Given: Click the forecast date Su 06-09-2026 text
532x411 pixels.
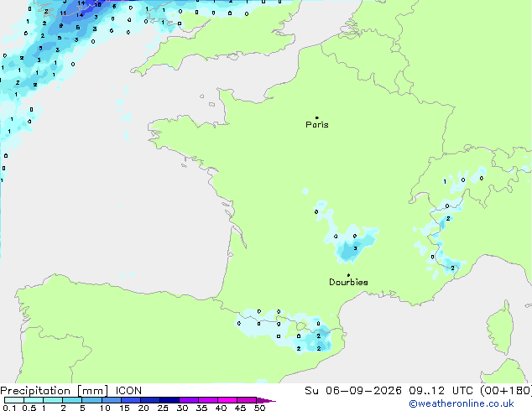Looking at the screenshot, I should [x=353, y=391].
